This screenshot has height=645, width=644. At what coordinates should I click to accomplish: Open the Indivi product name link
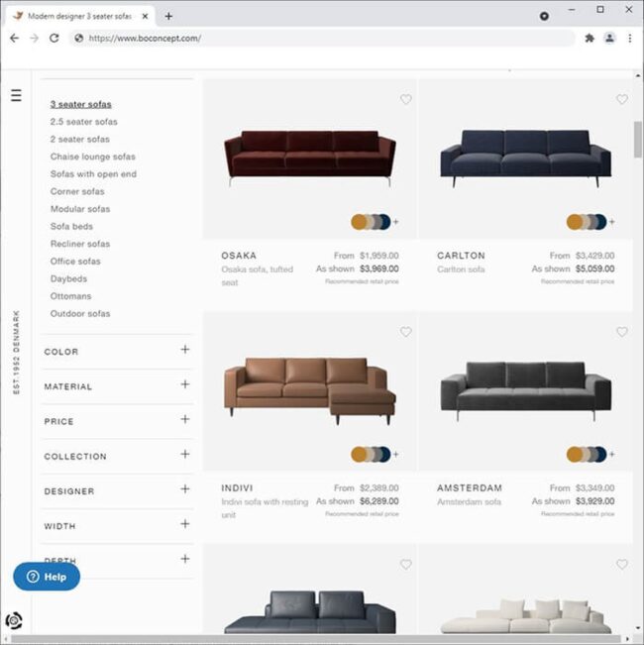pos(239,487)
